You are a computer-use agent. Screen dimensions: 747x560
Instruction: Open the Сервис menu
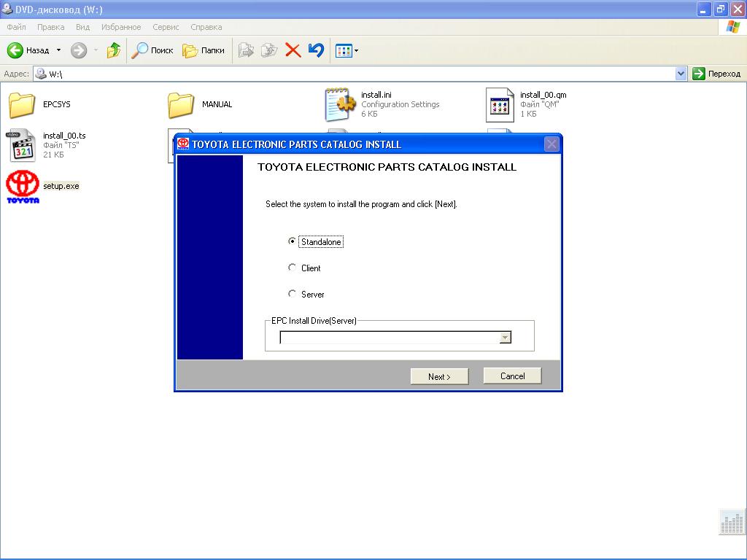click(166, 27)
